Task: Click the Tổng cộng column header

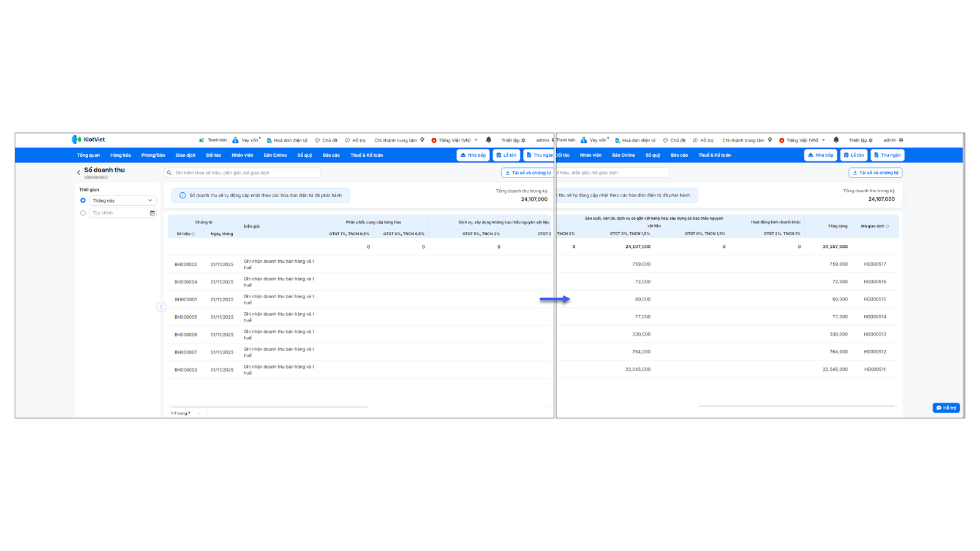Action: pos(837,226)
